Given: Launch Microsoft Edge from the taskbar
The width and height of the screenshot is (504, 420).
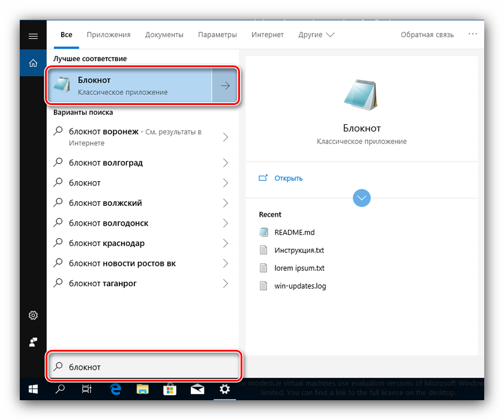Looking at the screenshot, I should pos(115,389).
